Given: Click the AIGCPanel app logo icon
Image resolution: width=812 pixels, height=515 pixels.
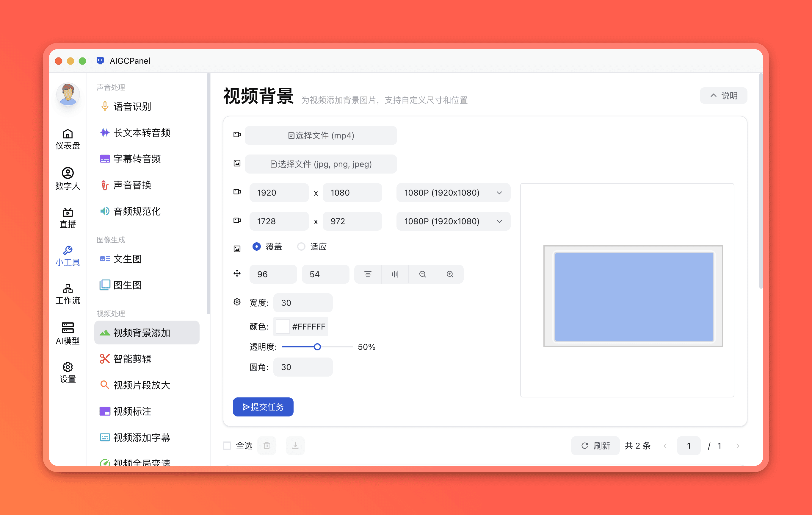Looking at the screenshot, I should tap(100, 61).
